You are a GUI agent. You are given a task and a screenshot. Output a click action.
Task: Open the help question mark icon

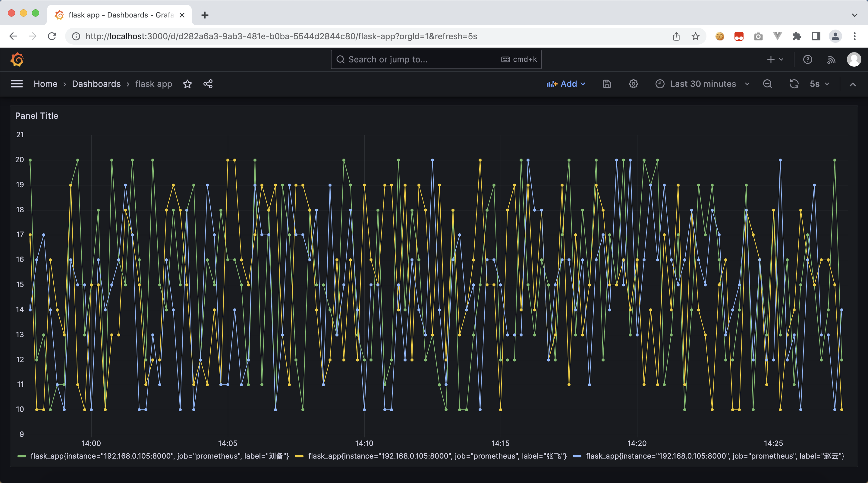(807, 59)
